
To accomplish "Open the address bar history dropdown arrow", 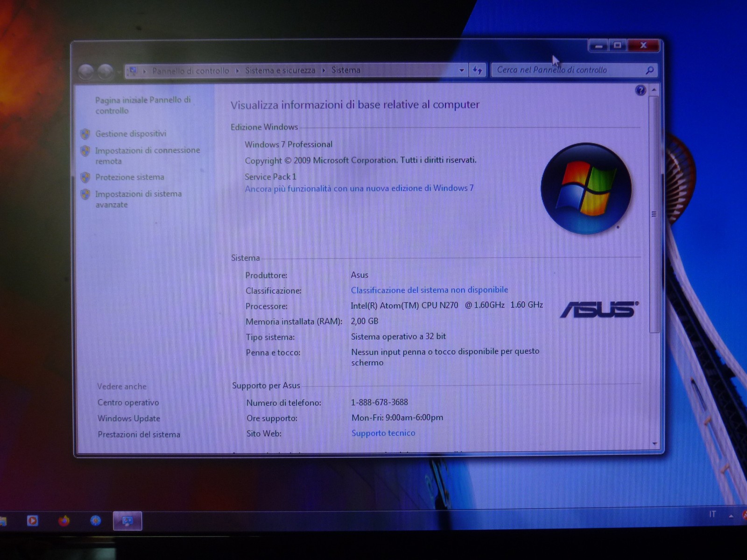I will [x=462, y=70].
